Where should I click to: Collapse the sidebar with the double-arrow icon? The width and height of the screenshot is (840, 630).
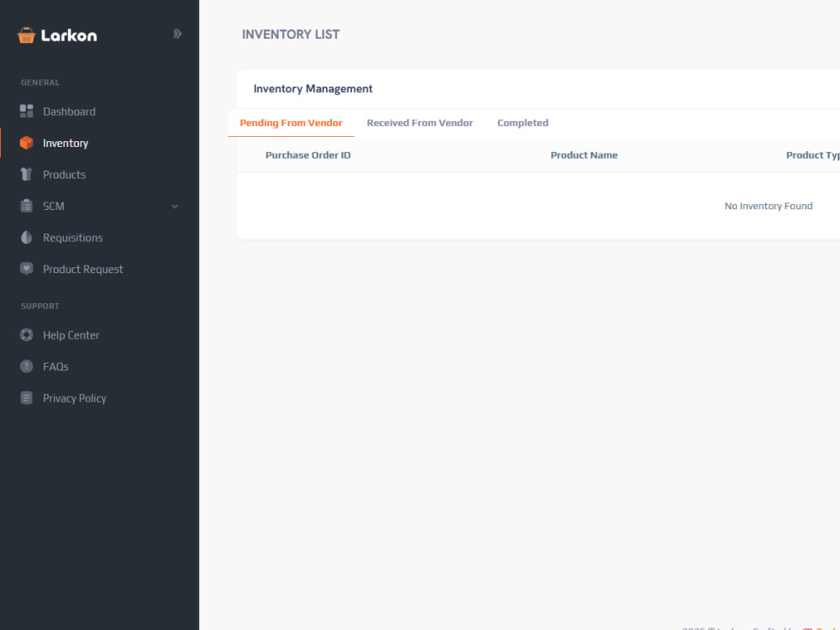(x=177, y=34)
